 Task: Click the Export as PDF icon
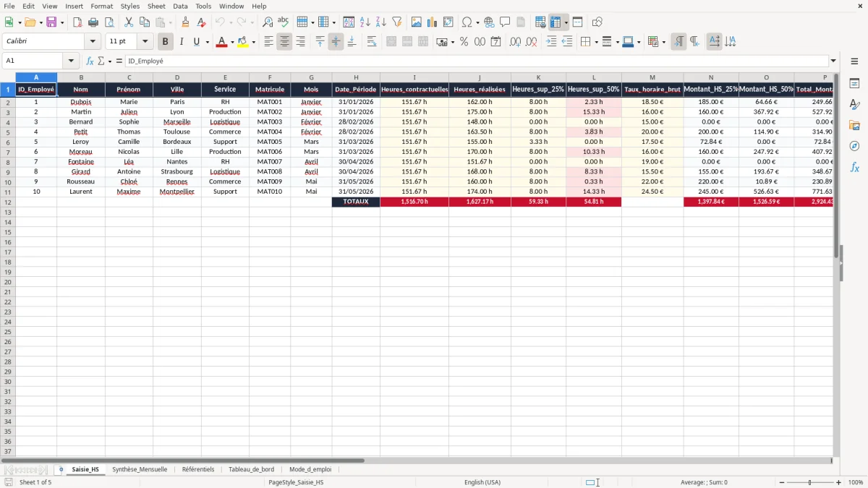click(x=77, y=22)
